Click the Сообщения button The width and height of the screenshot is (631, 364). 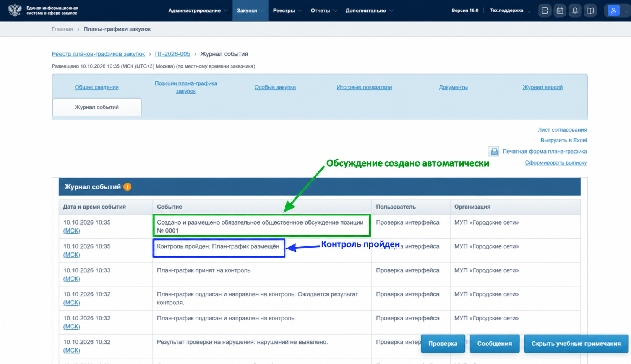click(495, 343)
